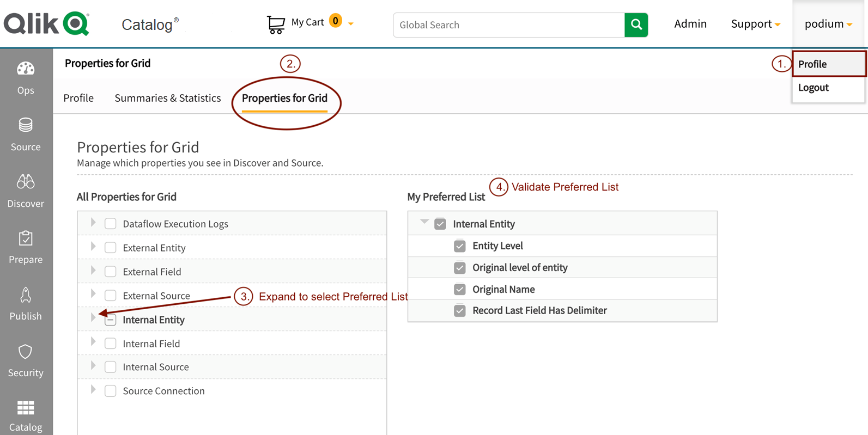This screenshot has width=868, height=435.
Task: Select Logout from the podium menu
Action: point(813,88)
